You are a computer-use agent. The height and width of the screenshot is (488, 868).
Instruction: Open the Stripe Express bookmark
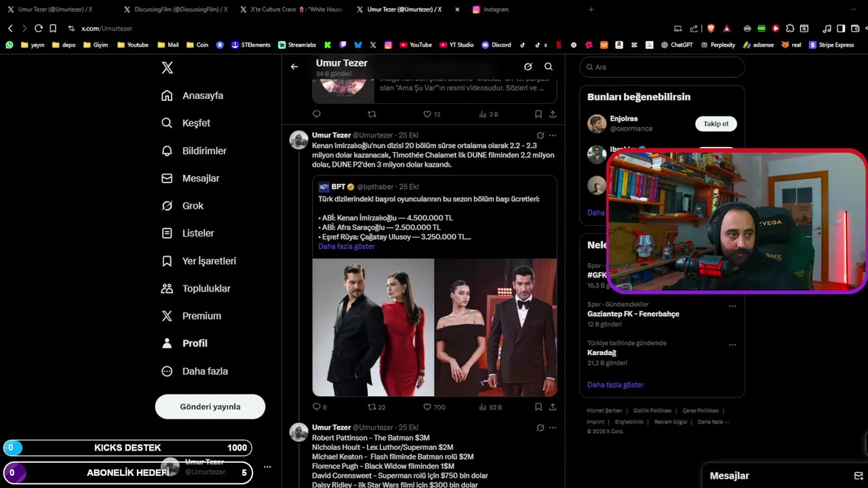pyautogui.click(x=831, y=45)
